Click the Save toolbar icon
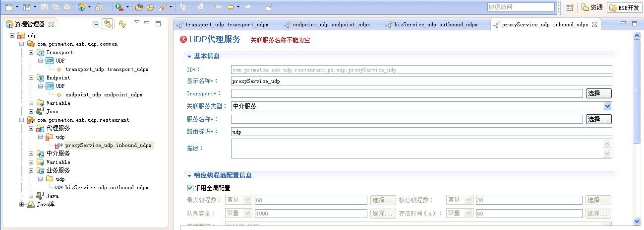Viewport: 644px width, 230px height. [44, 7]
